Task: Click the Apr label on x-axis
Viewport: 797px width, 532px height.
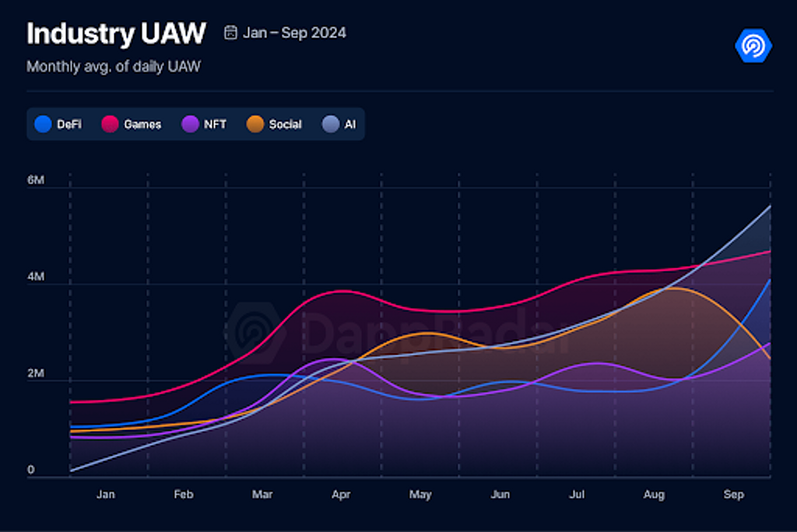Action: pos(341,495)
